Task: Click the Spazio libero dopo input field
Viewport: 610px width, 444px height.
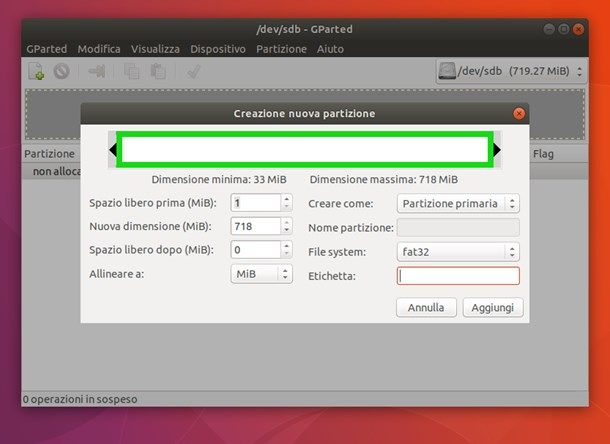Action: pyautogui.click(x=256, y=249)
